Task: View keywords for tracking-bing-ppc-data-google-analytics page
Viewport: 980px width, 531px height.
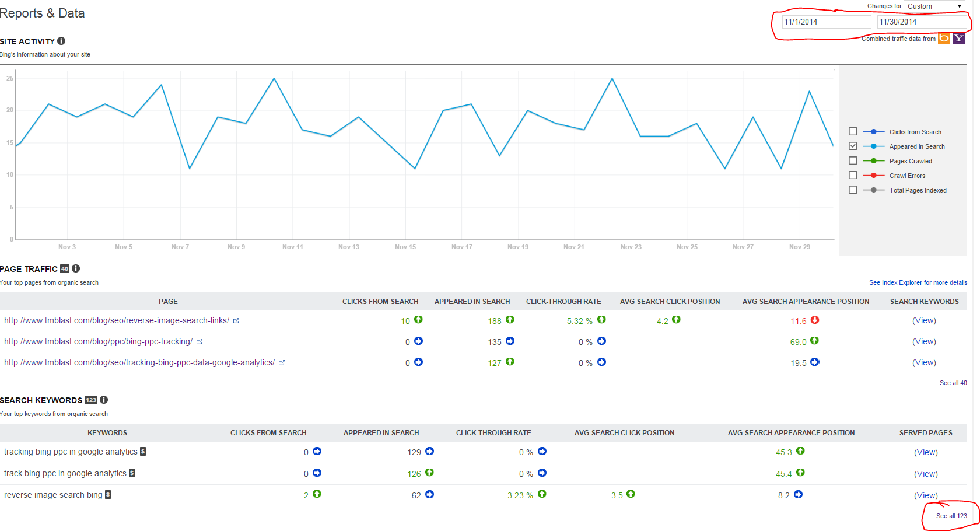Action: 924,362
